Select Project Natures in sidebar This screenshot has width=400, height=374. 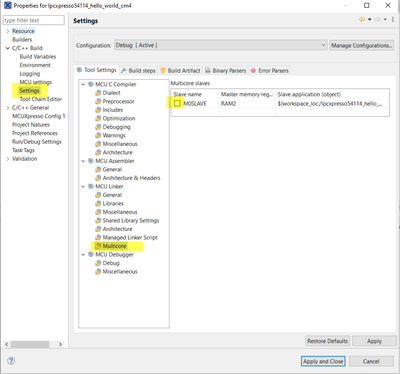[31, 125]
